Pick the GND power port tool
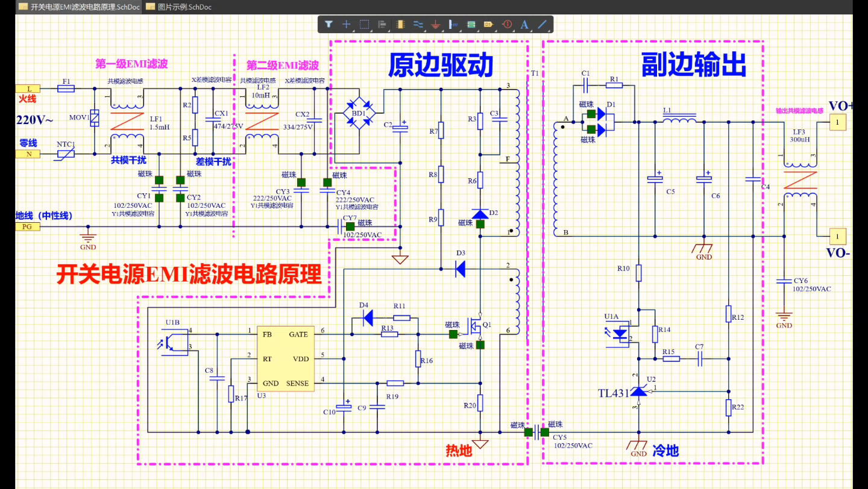This screenshot has width=868, height=489. (436, 25)
